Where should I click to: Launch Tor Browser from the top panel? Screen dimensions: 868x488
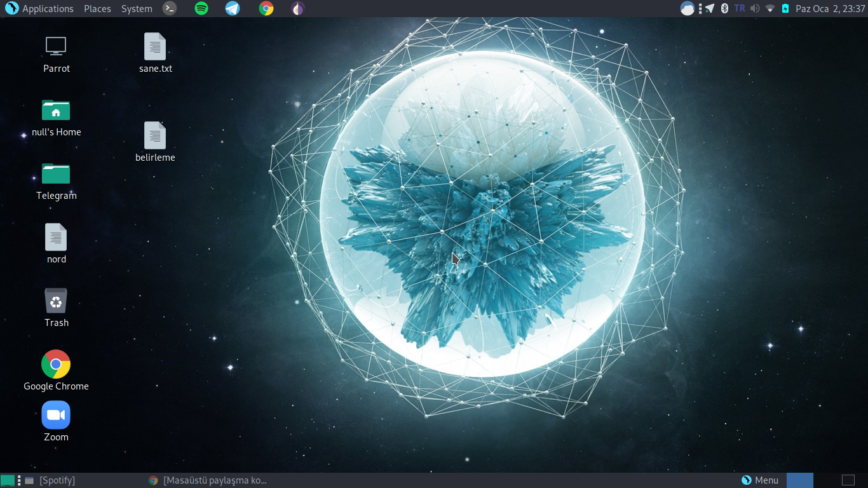[298, 8]
